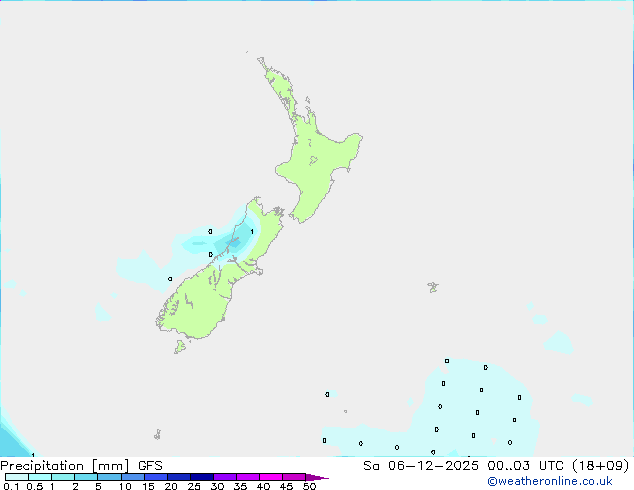Open the weatheronline.co.uk copyright link
Screen dimensions: 634x490
pos(550,481)
